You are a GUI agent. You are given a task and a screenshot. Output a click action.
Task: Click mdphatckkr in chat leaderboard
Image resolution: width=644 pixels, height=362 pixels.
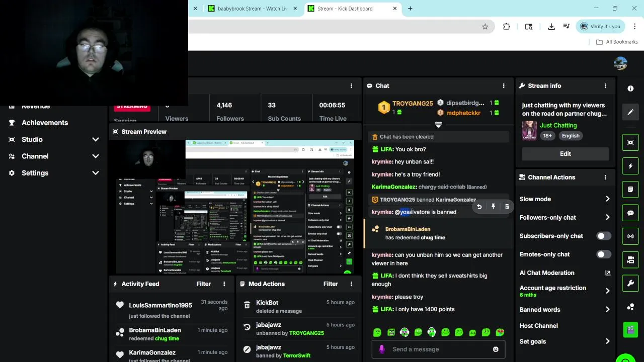463,113
